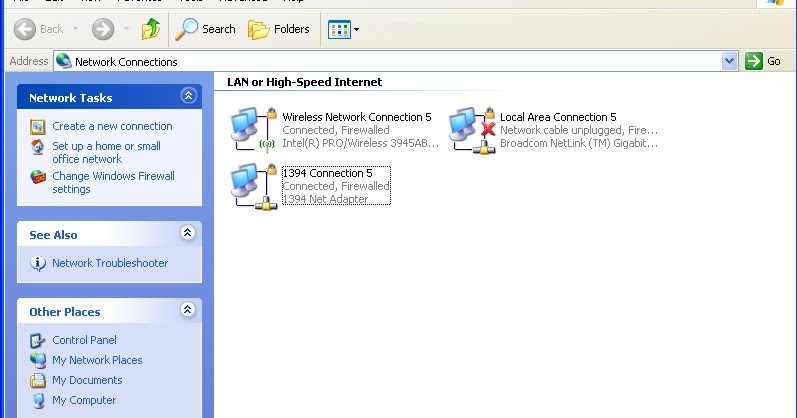Click the Control Panel icon
The height and width of the screenshot is (418, 797).
click(x=38, y=340)
